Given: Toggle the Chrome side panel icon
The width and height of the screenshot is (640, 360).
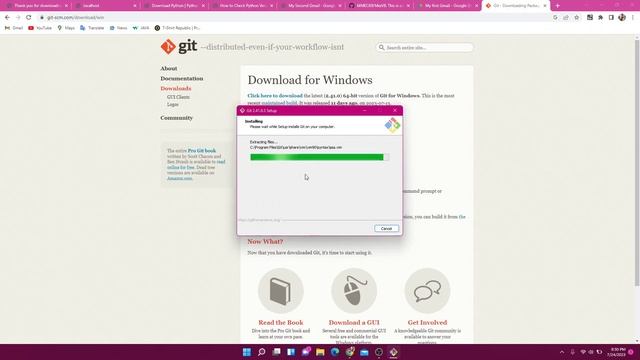Looking at the screenshot, I should 611,18.
